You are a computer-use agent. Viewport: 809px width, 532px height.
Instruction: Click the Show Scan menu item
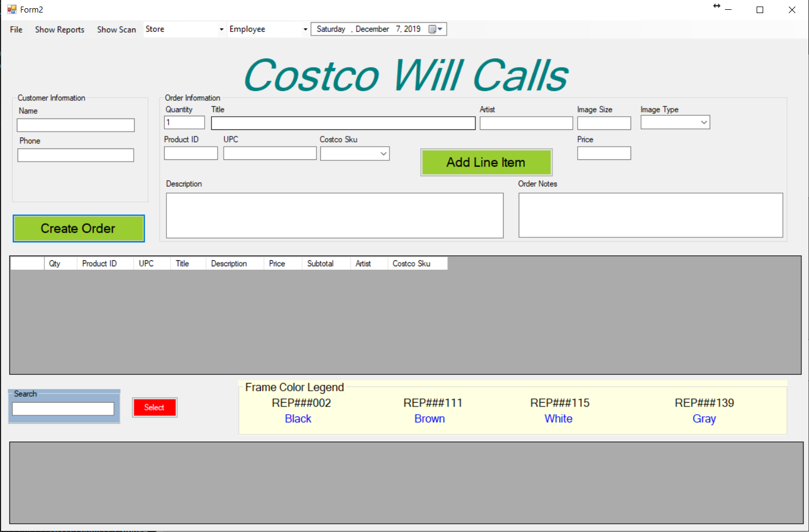click(116, 29)
